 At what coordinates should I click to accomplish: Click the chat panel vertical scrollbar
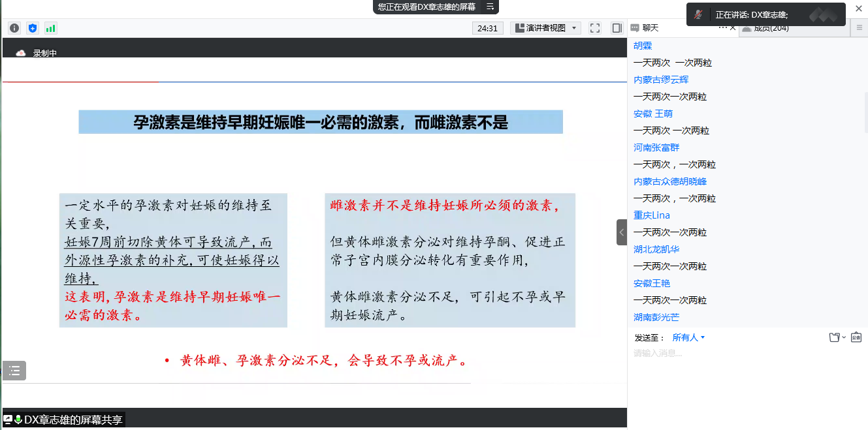click(865, 131)
